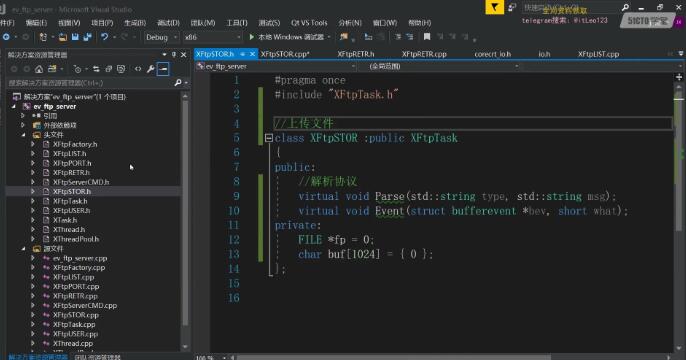Click the feedback person icon near Quick Launch
Image resolution: width=686 pixels, height=360 pixels.
point(512,7)
